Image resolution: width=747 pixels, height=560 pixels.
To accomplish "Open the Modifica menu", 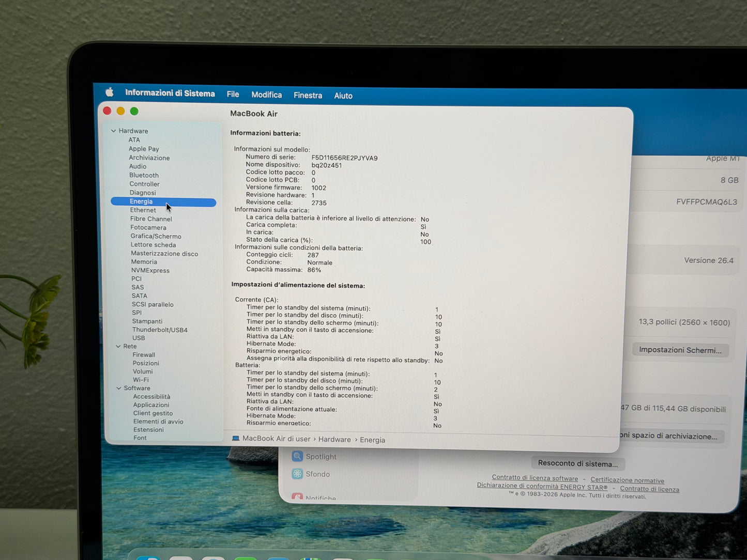I will (267, 95).
